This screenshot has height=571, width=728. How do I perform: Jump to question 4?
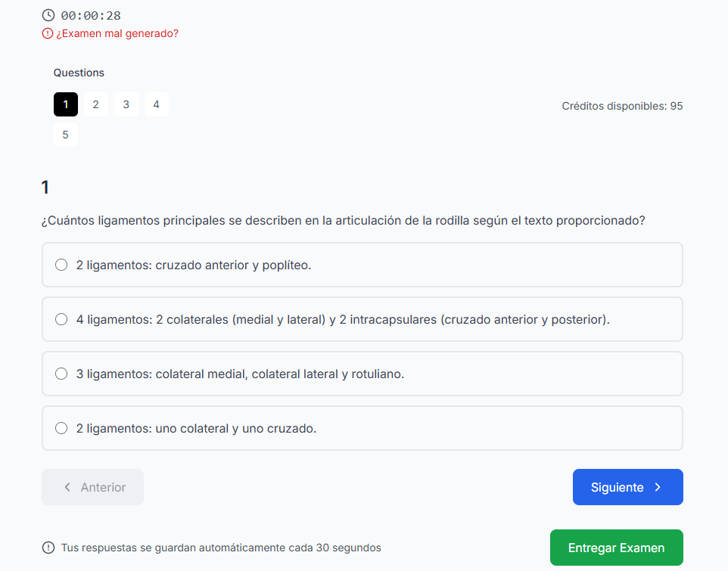point(156,104)
